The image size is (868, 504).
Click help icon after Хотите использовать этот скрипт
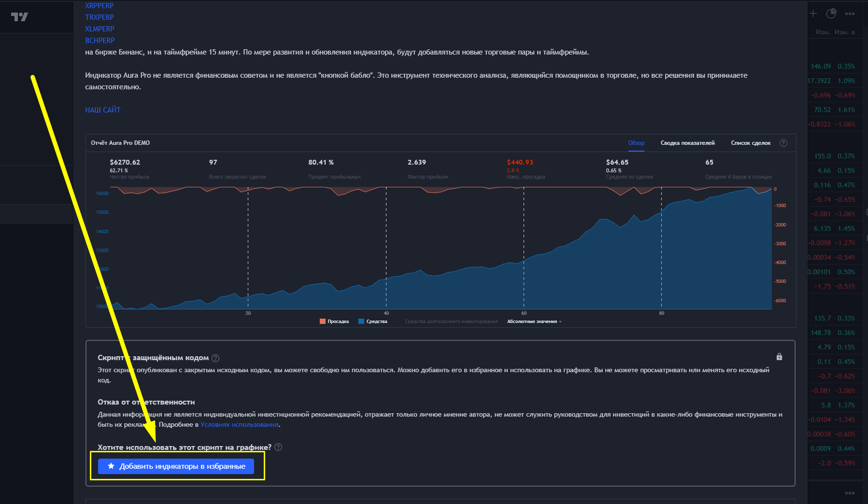[x=278, y=448]
